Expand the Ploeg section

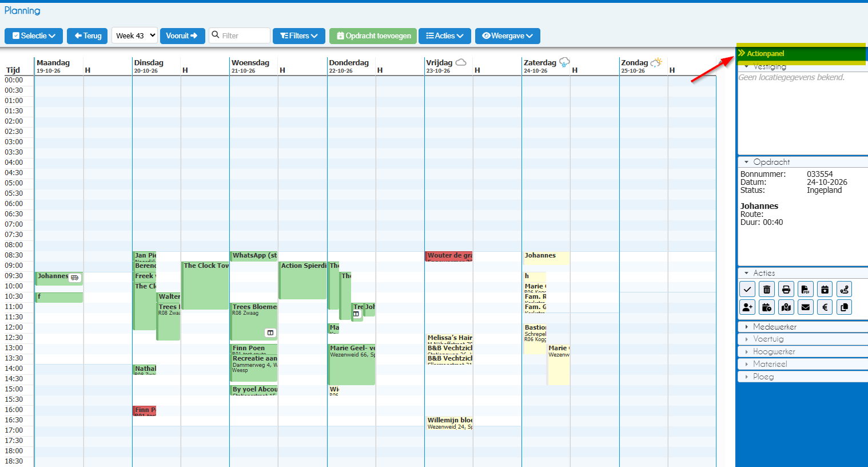tap(803, 377)
